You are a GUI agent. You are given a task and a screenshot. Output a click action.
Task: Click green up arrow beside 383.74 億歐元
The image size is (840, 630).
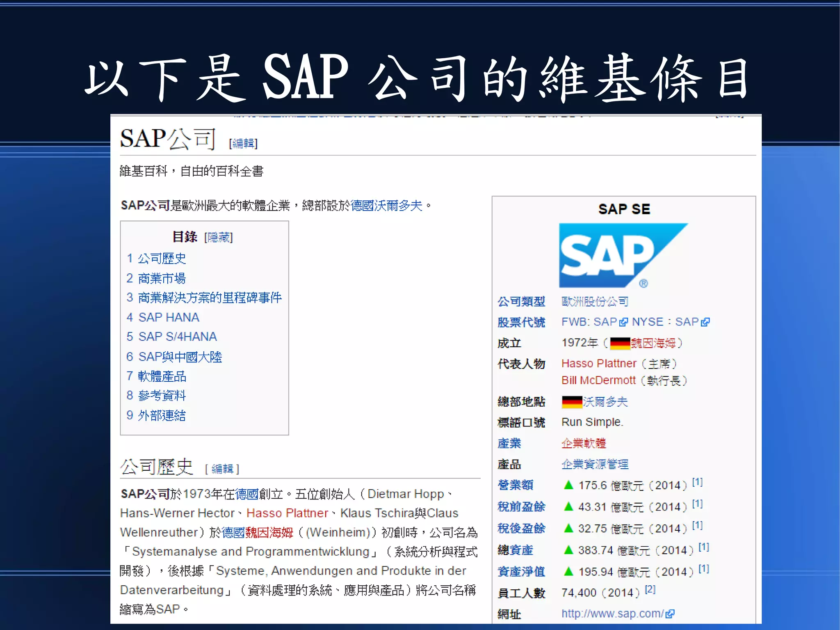(x=568, y=550)
